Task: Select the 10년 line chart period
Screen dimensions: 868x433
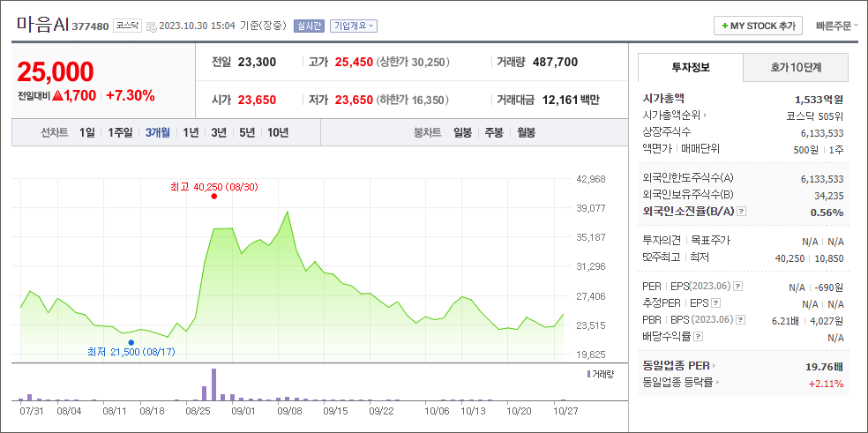Action: coord(278,133)
